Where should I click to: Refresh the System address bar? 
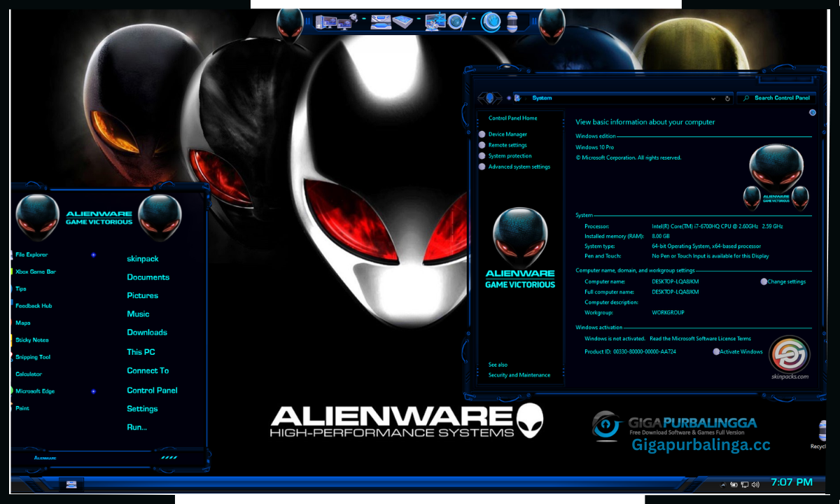pos(728,98)
